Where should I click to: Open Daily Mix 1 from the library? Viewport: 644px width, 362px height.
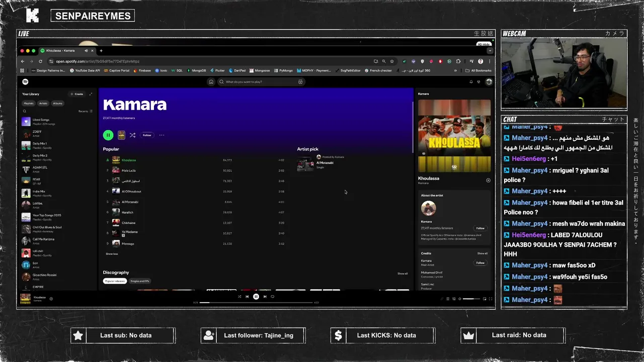[x=57, y=146]
